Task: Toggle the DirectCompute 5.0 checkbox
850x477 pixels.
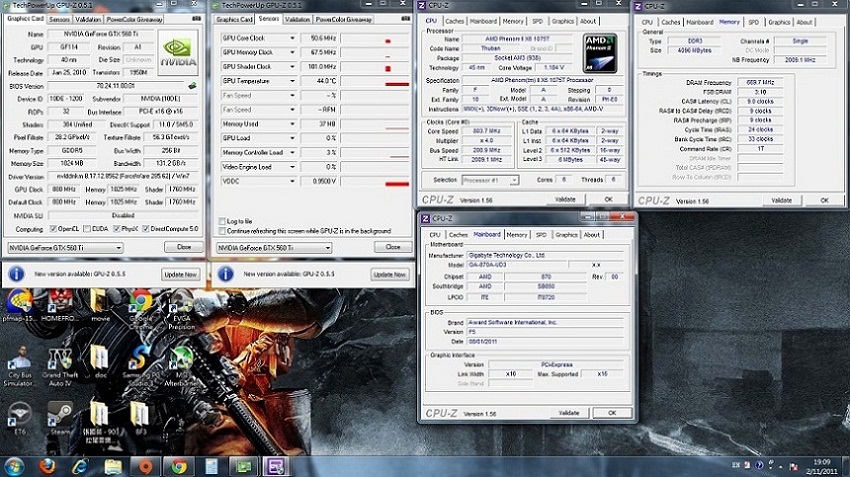Action: (146, 229)
